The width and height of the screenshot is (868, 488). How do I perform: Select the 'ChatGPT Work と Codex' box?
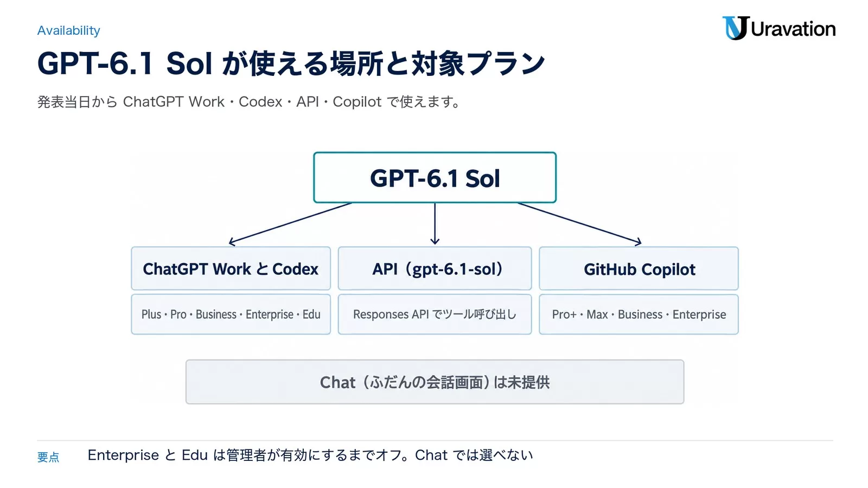(x=231, y=268)
